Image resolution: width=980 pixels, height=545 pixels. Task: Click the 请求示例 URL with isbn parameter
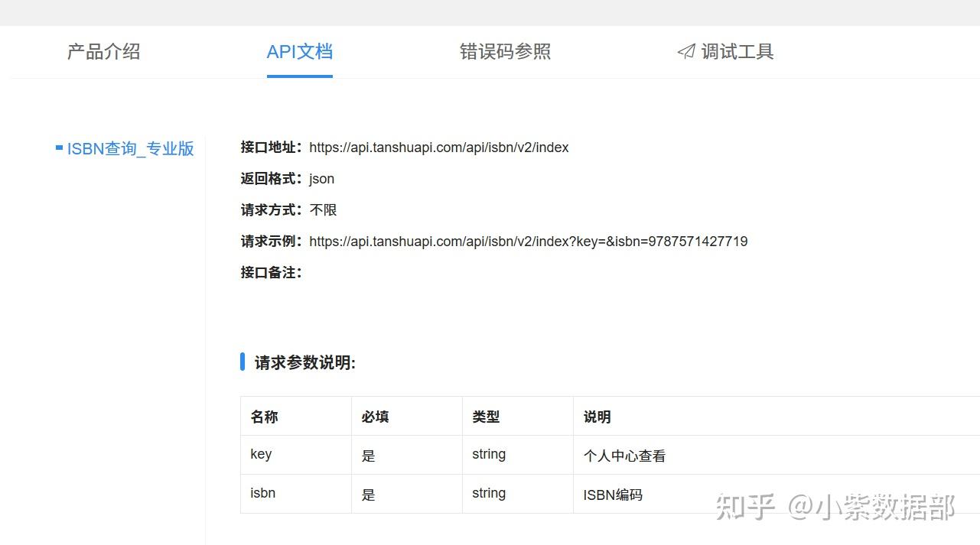529,242
